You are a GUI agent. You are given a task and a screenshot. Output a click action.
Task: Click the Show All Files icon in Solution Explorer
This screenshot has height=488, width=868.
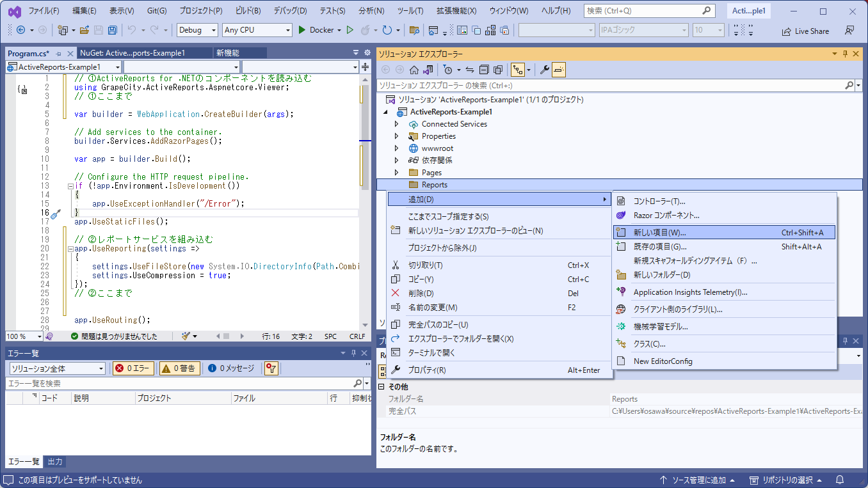[497, 70]
